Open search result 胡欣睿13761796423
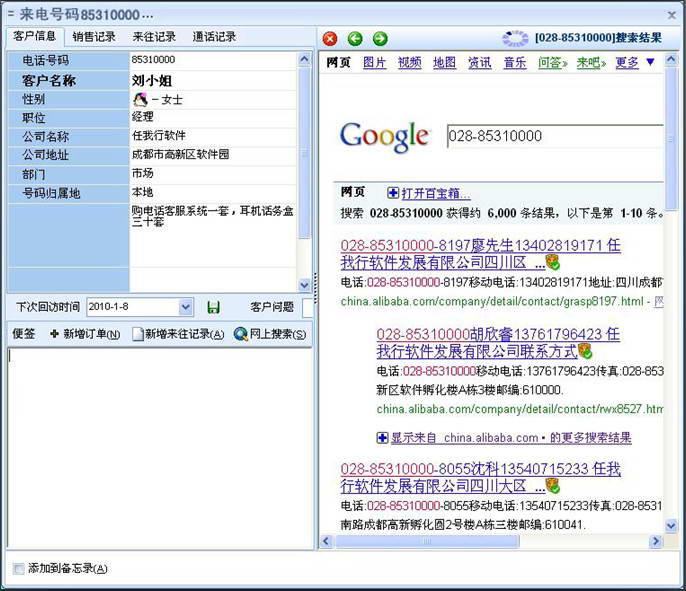 coord(498,343)
